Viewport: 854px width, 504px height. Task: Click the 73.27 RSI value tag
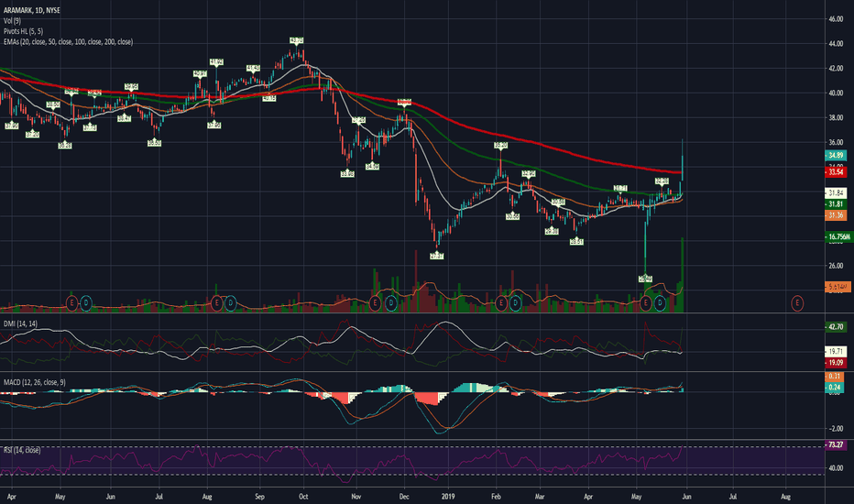pyautogui.click(x=836, y=445)
